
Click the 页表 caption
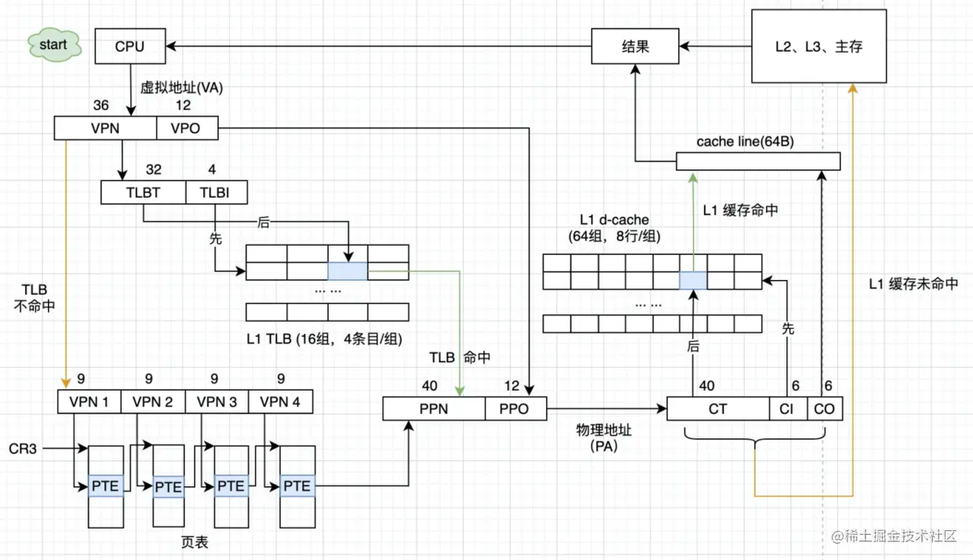tap(195, 542)
